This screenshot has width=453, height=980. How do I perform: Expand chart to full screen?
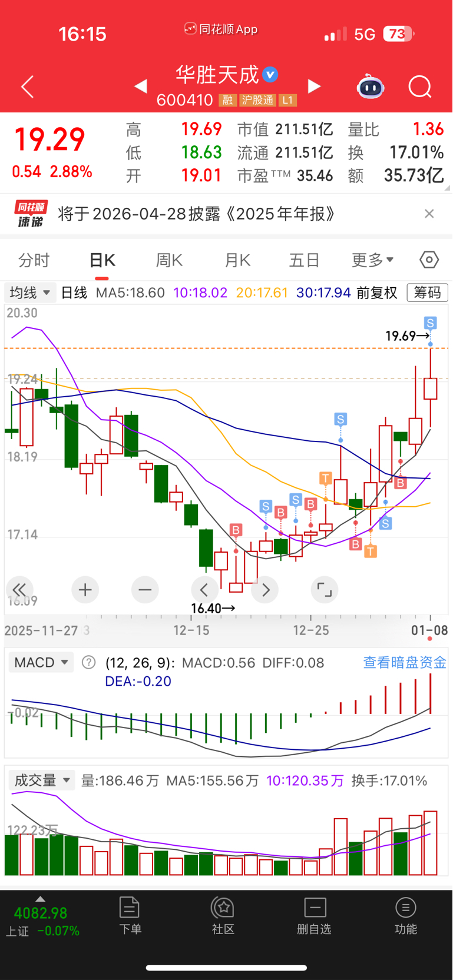pos(324,590)
